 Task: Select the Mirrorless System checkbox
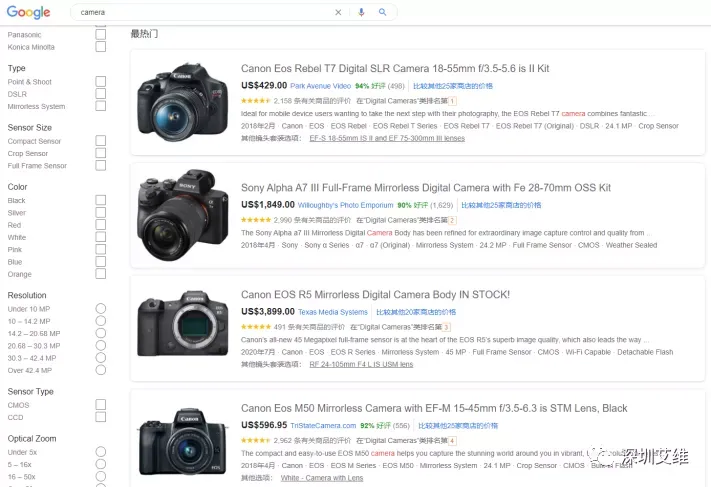(x=101, y=106)
